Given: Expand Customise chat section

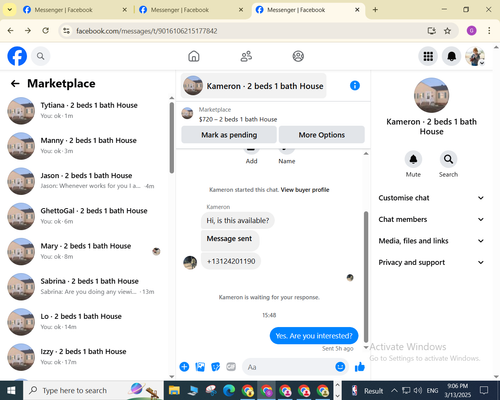Looking at the screenshot, I should tap(431, 198).
